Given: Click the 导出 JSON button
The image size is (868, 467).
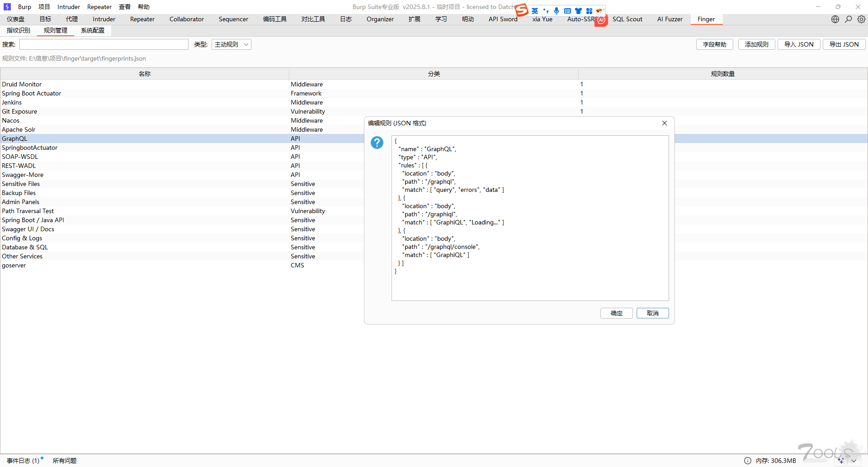Looking at the screenshot, I should pos(844,44).
